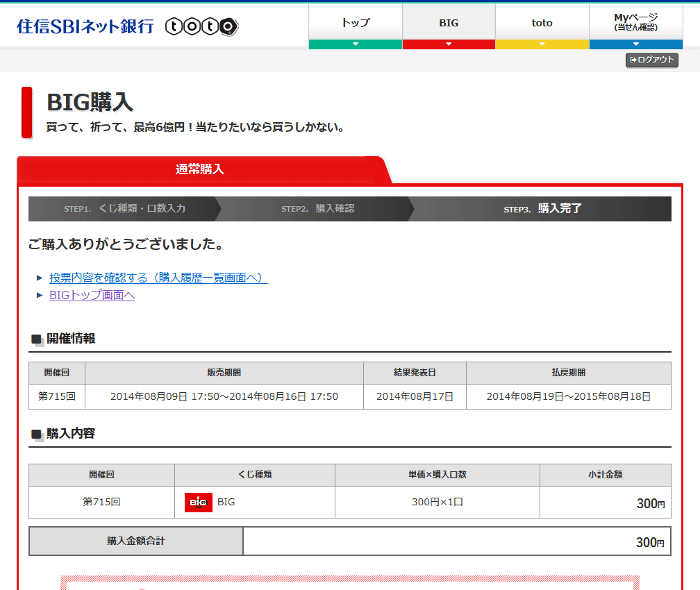Click the くじ種類 column header

point(255,474)
